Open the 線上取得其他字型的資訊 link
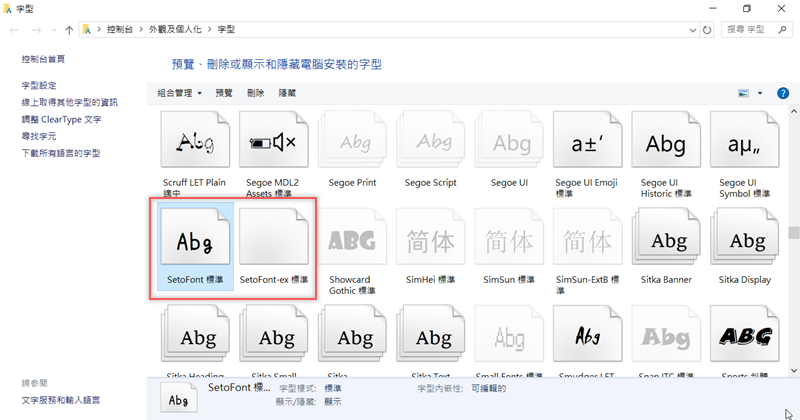This screenshot has width=800, height=420. [x=69, y=102]
